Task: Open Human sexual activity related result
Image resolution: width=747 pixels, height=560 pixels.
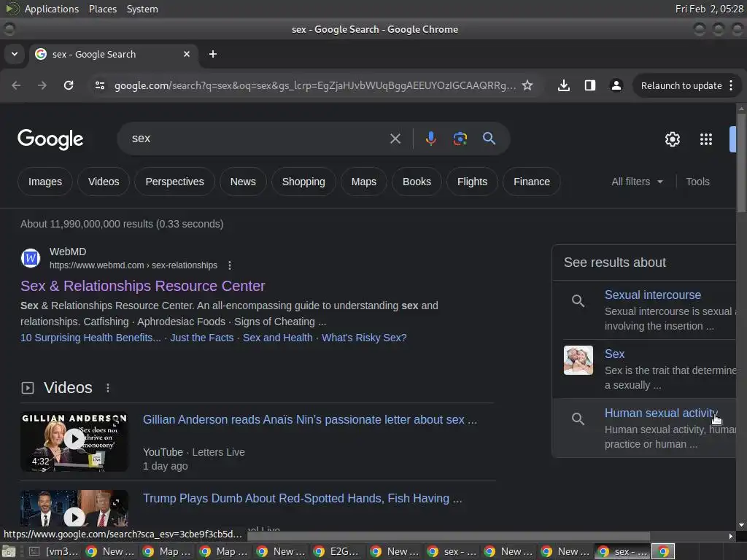Action: click(x=661, y=413)
